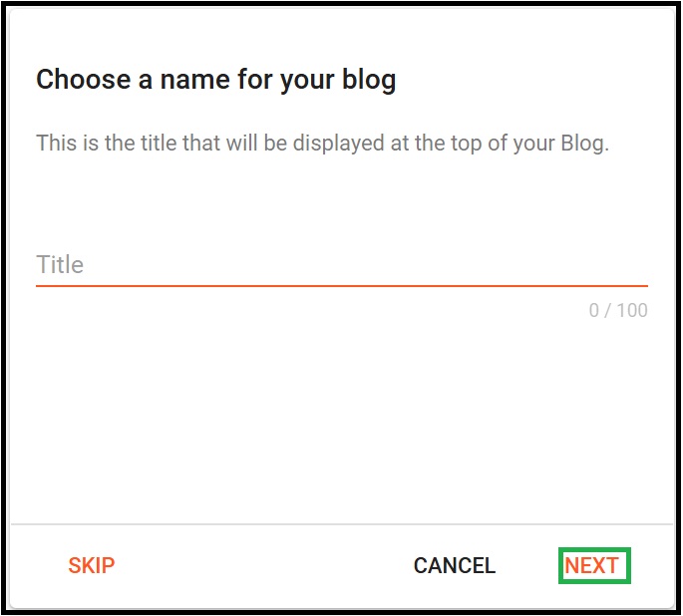
Task: Cancel the blog creation dialog
Action: click(x=454, y=566)
